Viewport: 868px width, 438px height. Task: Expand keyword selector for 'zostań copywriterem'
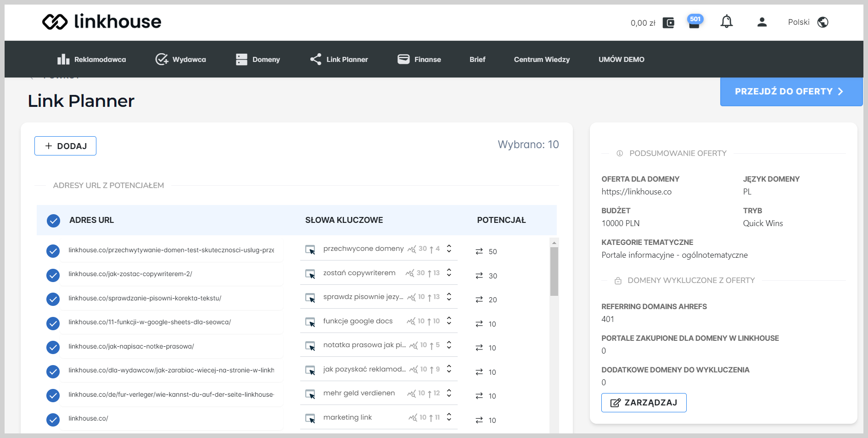tap(449, 272)
